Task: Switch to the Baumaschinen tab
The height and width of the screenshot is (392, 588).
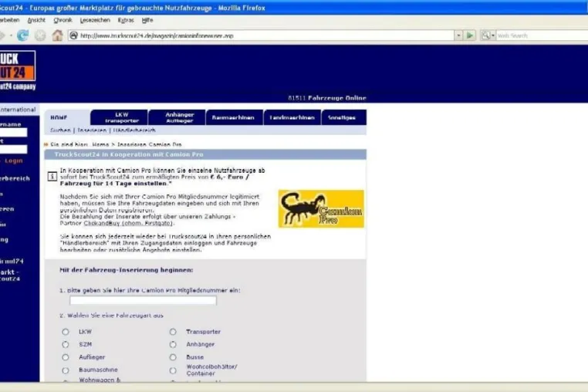Action: 235,117
